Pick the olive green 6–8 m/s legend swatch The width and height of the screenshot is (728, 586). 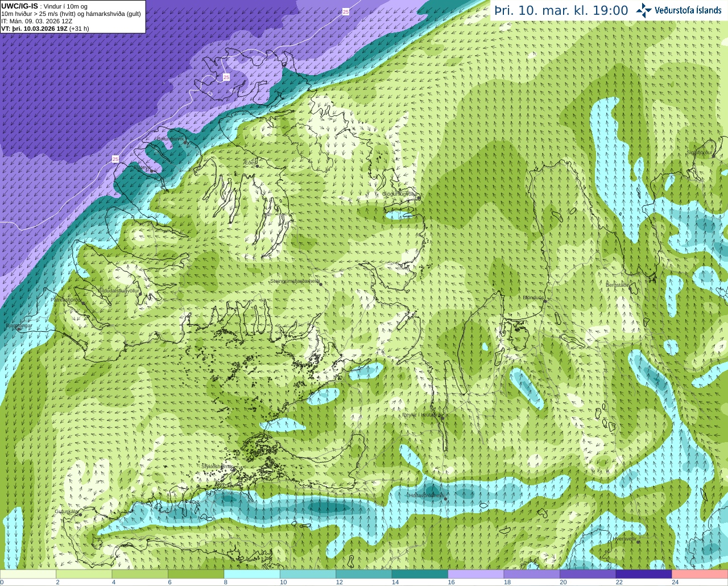click(196, 574)
